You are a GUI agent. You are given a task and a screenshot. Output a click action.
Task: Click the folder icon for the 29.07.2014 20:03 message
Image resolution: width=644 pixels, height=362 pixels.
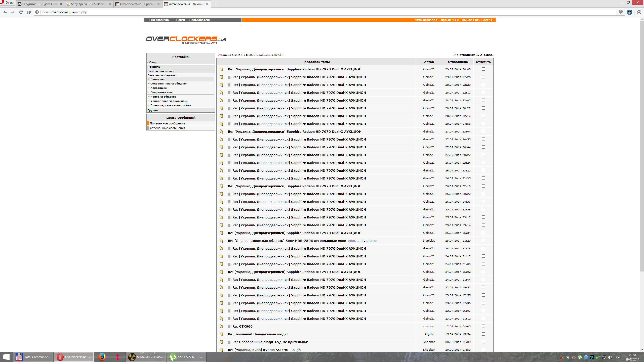[221, 69]
